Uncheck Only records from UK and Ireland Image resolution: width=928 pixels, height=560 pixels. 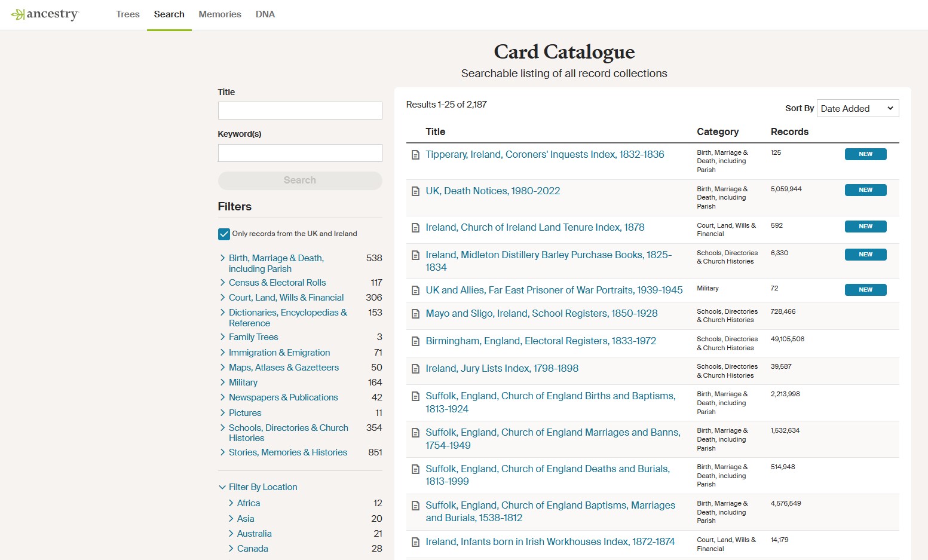[224, 234]
